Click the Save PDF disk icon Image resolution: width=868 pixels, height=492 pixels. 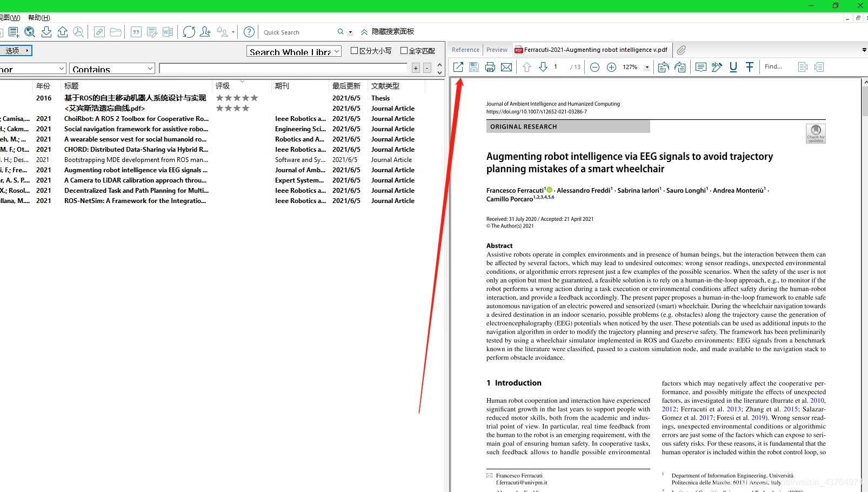(474, 67)
